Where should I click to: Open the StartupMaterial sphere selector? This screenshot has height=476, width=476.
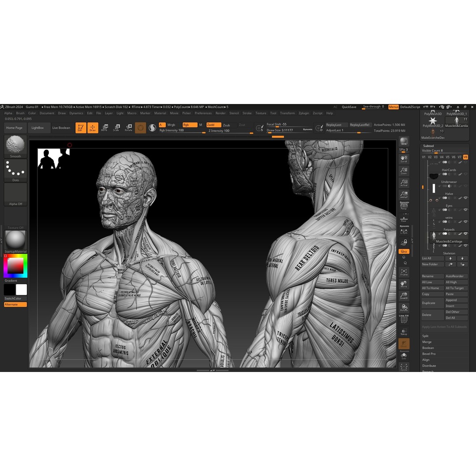click(15, 242)
